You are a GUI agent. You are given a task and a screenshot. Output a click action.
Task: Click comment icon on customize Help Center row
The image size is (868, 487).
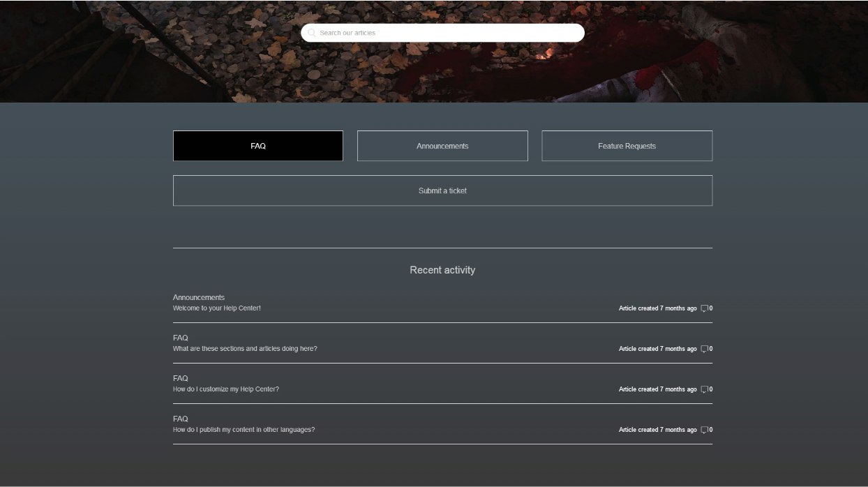[x=705, y=389]
